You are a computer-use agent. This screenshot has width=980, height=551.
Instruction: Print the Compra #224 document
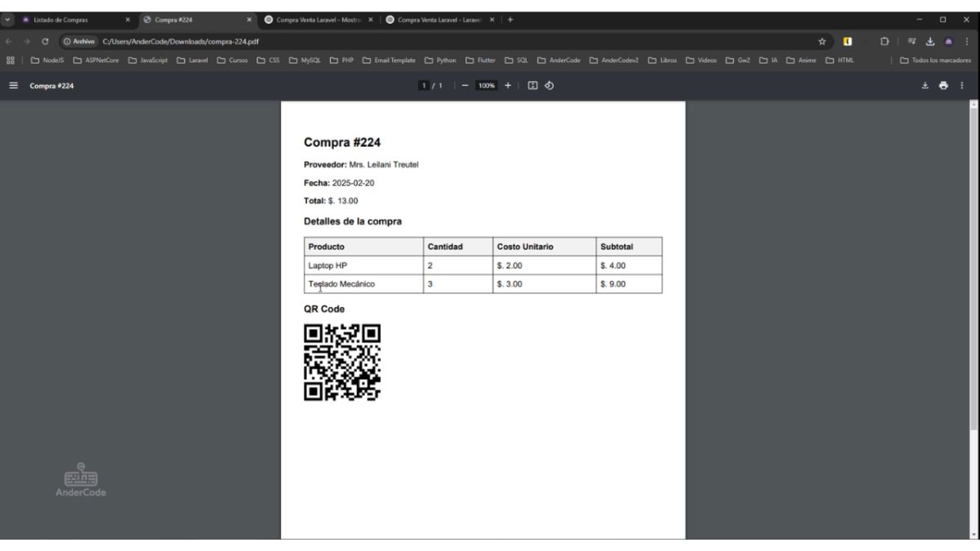(x=943, y=86)
